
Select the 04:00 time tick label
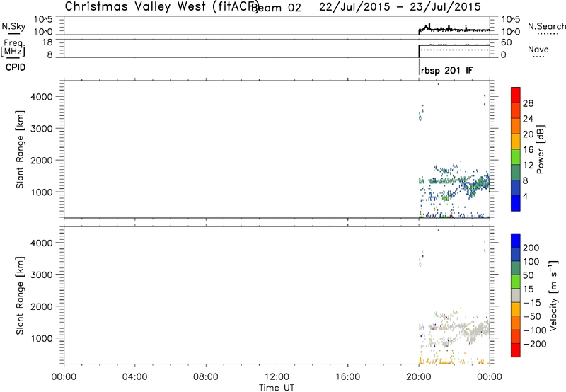click(134, 377)
